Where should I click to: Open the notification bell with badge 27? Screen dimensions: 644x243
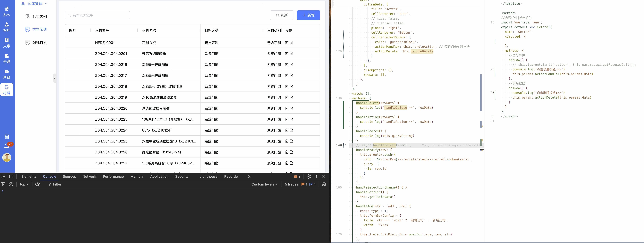click(7, 146)
